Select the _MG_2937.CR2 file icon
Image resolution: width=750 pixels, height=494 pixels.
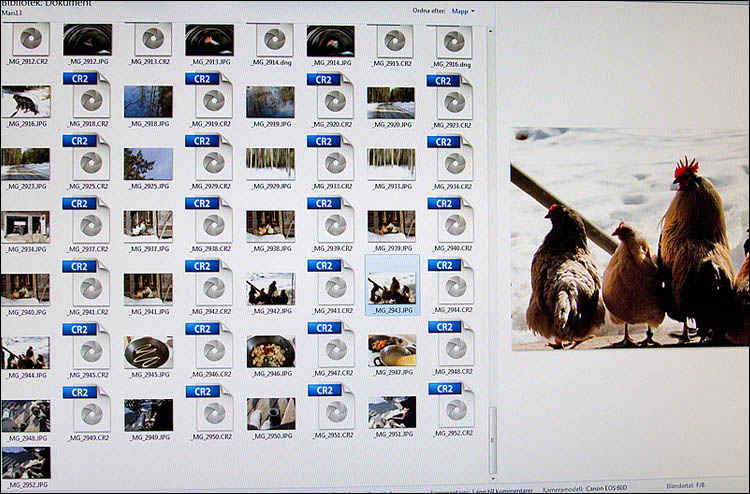tap(86, 220)
